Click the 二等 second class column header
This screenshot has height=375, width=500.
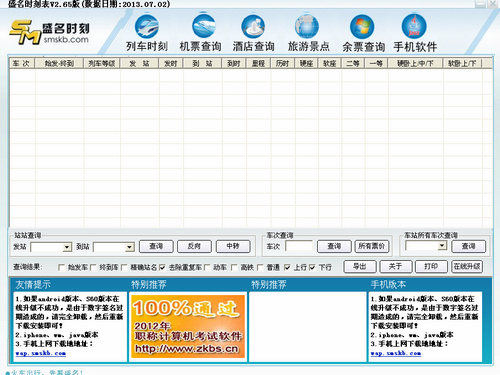(x=353, y=63)
